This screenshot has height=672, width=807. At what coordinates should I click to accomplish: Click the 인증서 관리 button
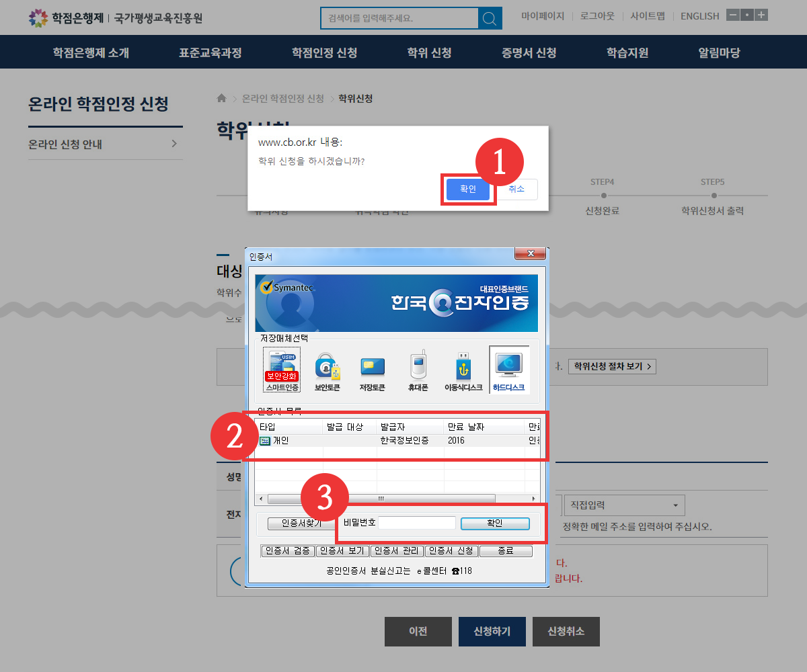(397, 551)
